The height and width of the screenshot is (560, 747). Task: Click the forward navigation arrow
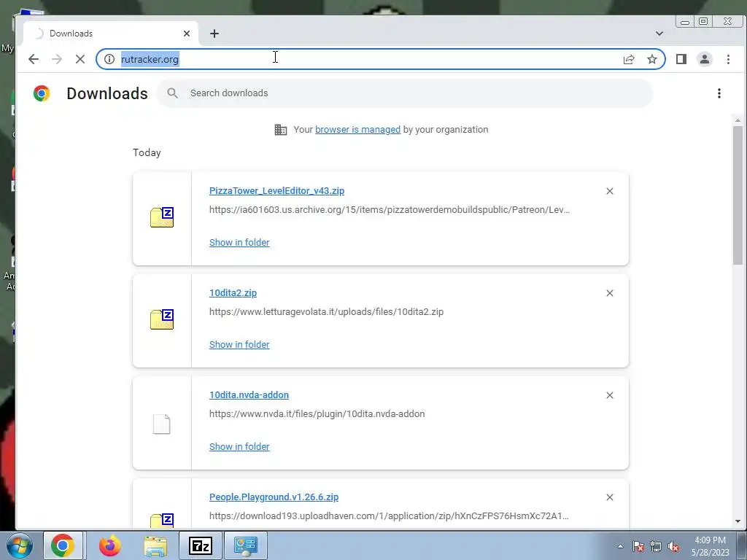(57, 59)
